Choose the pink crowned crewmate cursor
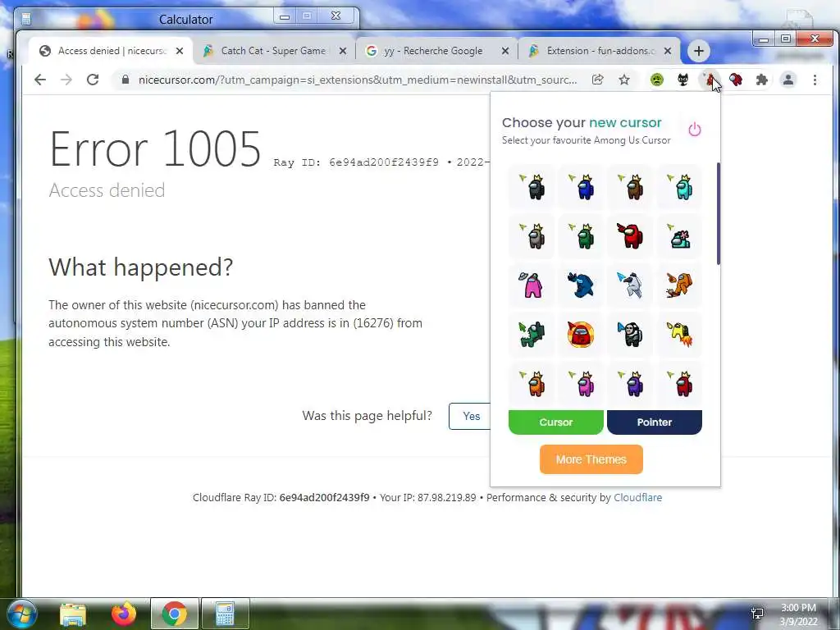840x630 pixels. pos(582,384)
